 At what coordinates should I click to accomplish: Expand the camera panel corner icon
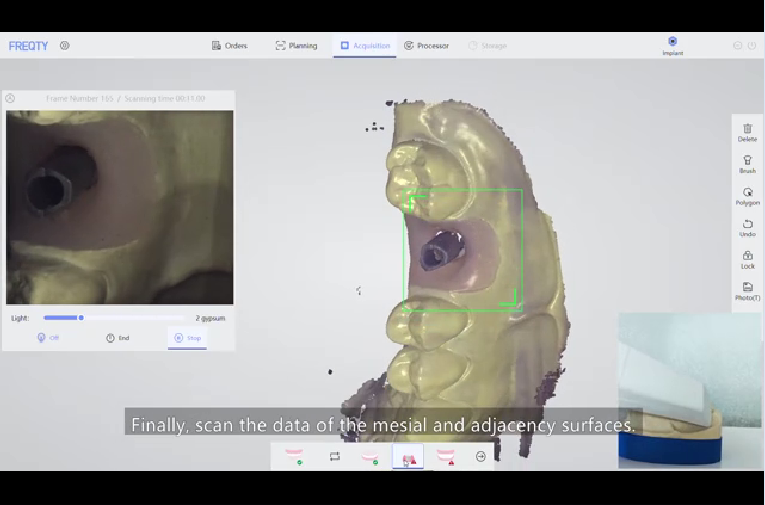[x=10, y=98]
